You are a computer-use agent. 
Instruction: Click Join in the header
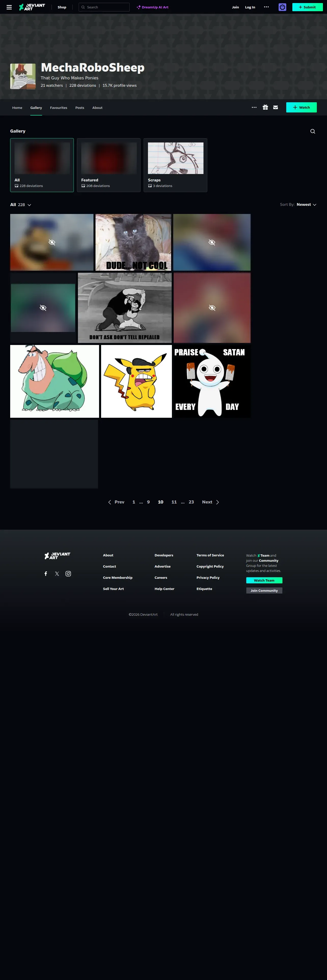pos(236,7)
